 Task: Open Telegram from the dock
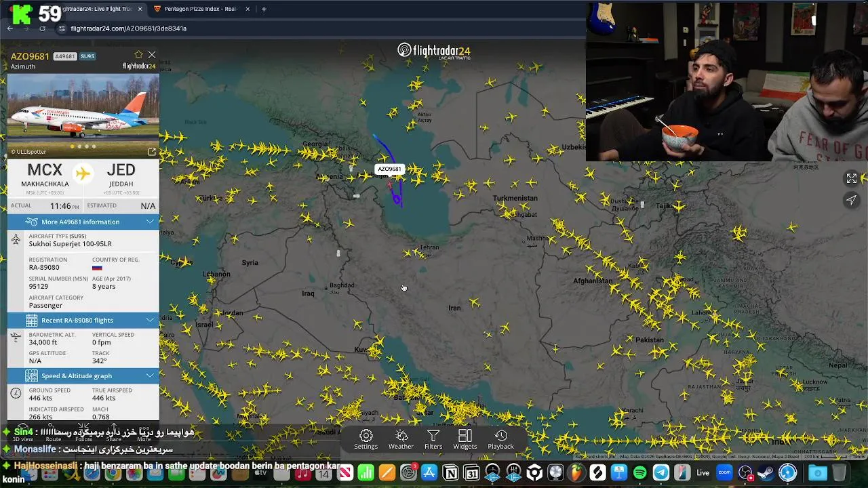[x=661, y=472]
